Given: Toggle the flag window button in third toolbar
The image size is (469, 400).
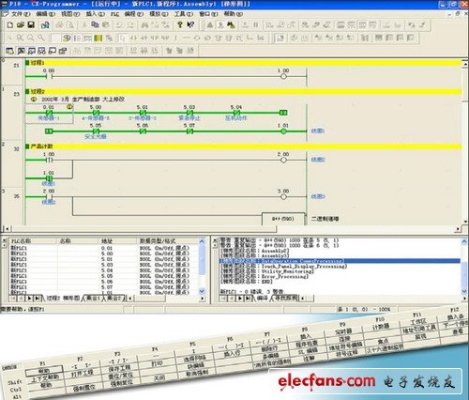Looking at the screenshot, I should click(x=21, y=51).
